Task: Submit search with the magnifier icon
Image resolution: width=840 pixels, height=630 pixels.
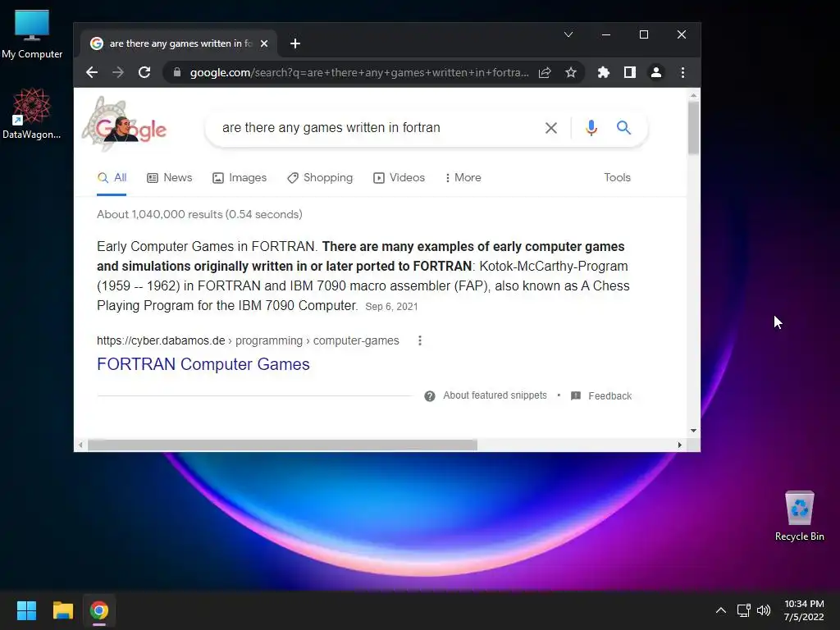Action: (x=623, y=127)
